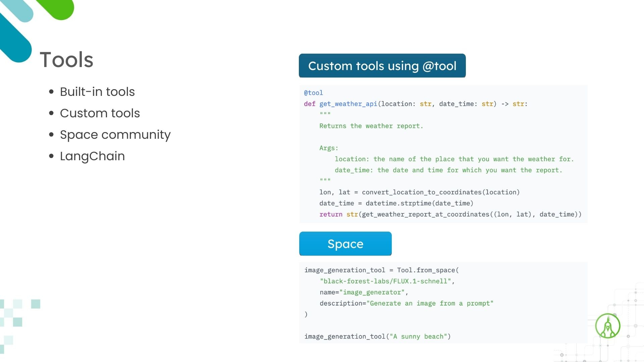
Task: Click the blue 'Space' label button
Action: coord(345,244)
